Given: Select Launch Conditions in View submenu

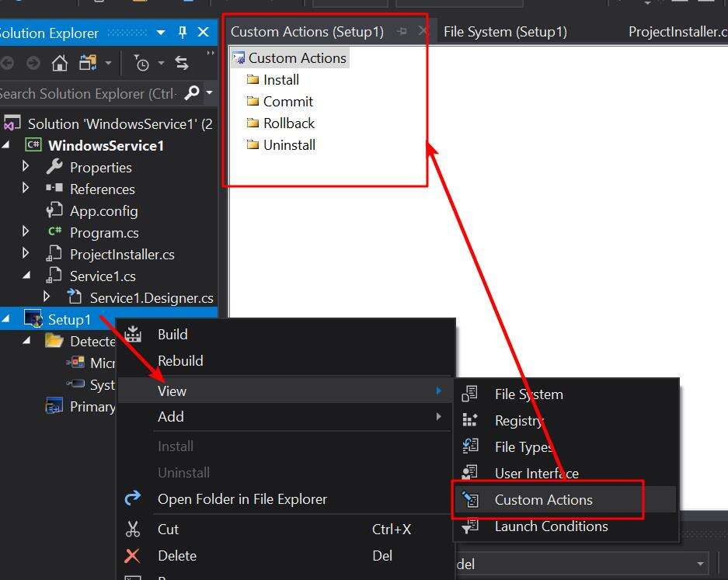Looking at the screenshot, I should click(565, 526).
